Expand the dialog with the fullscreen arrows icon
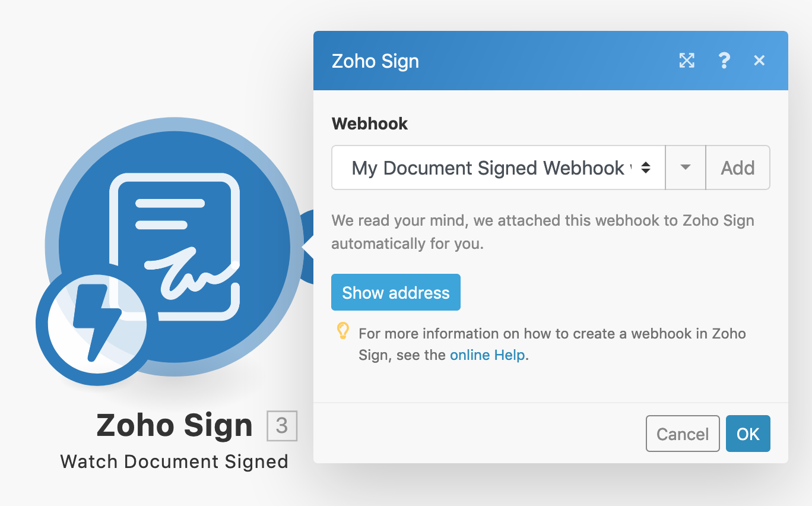812x506 pixels. [687, 60]
